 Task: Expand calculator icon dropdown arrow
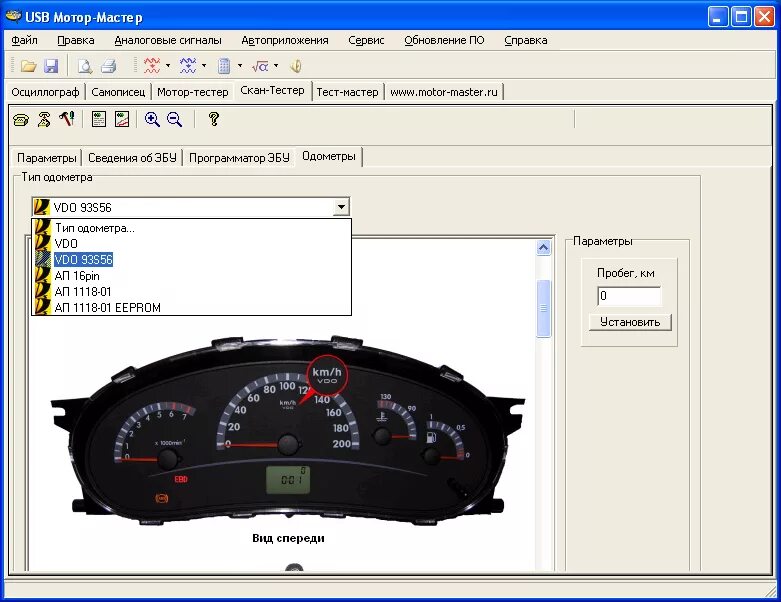pyautogui.click(x=240, y=66)
